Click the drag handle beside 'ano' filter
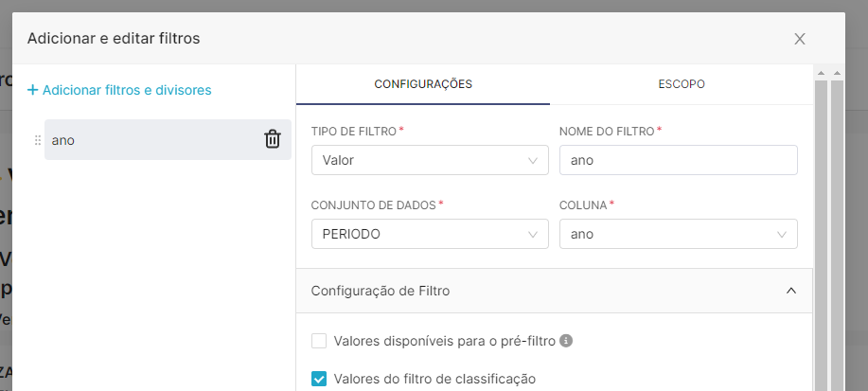Image resolution: width=868 pixels, height=391 pixels. [x=38, y=140]
